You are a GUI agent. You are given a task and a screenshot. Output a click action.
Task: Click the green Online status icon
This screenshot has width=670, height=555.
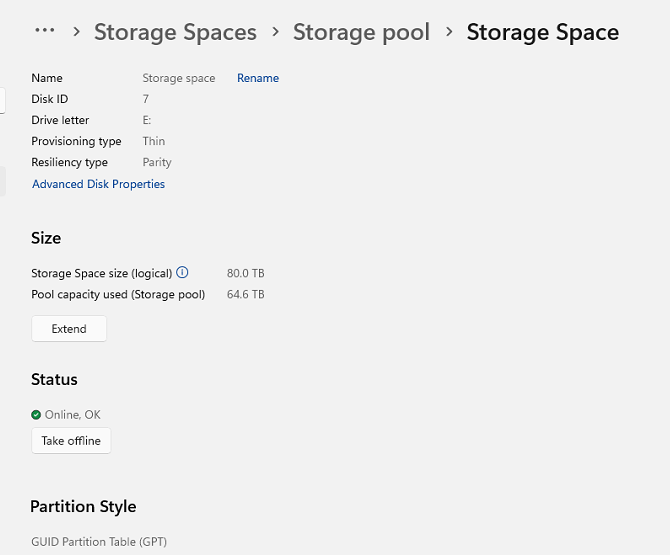tap(36, 415)
